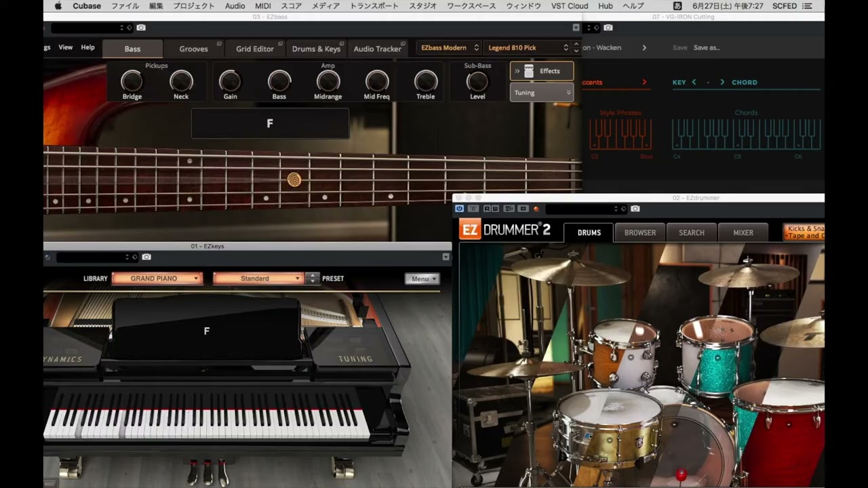Open Audio Tracker tab in EZbass
This screenshot has width=868, height=488.
point(377,49)
